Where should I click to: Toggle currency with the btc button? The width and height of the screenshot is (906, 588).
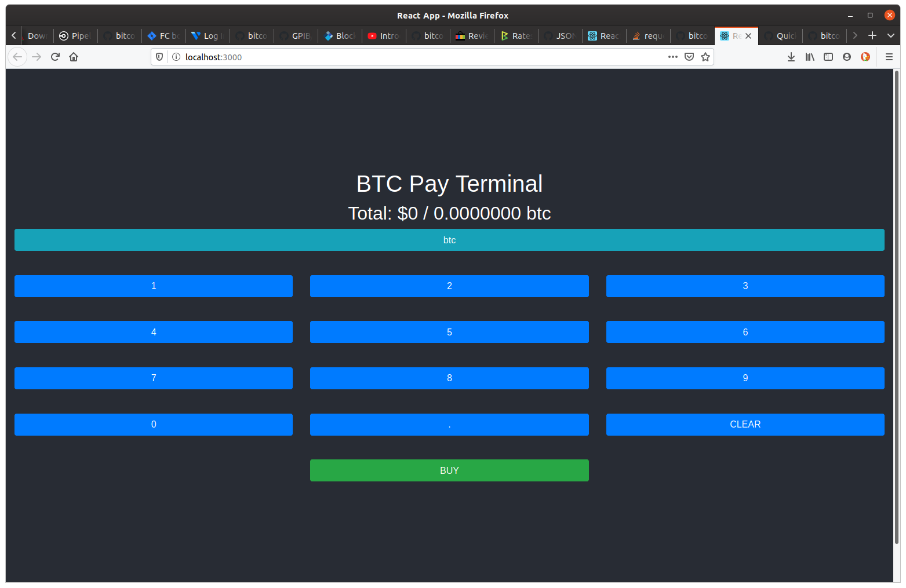pyautogui.click(x=449, y=240)
